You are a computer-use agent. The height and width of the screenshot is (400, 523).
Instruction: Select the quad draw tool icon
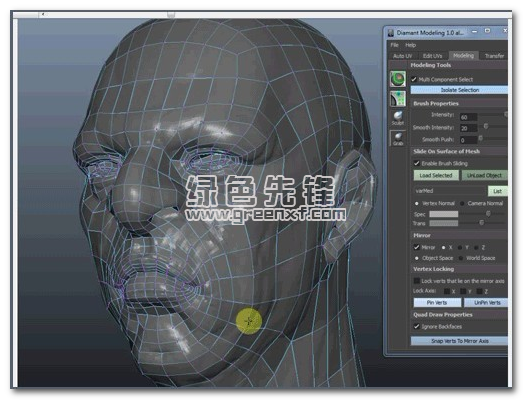click(398, 99)
